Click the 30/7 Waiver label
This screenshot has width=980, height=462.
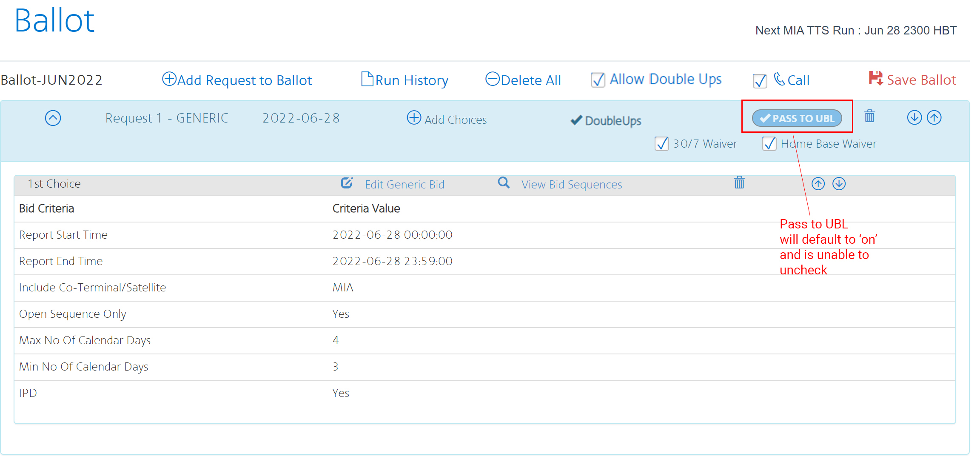(x=705, y=144)
